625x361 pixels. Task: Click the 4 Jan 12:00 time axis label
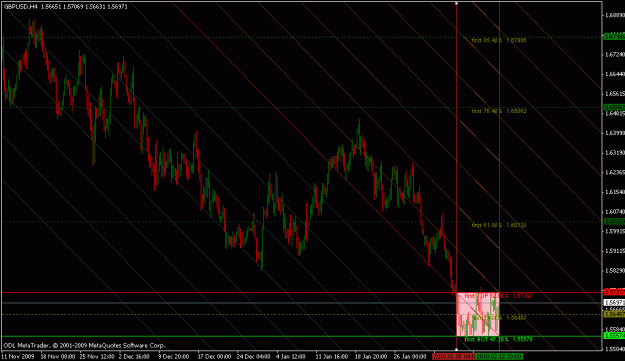tap(292, 356)
